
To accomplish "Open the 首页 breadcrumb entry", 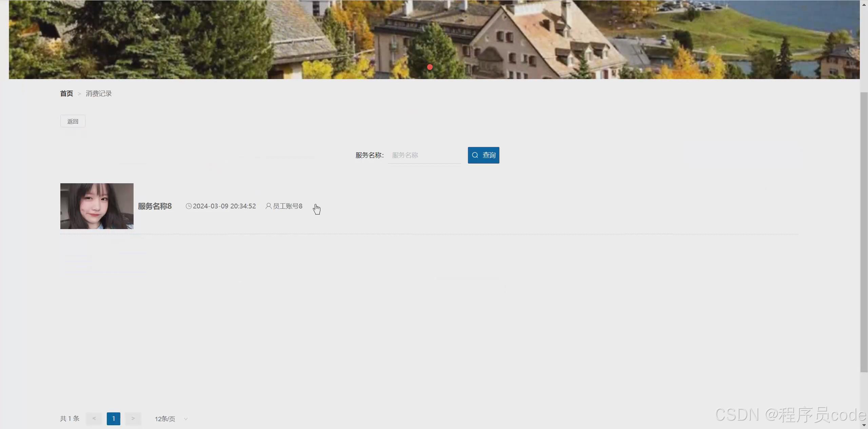I will [x=66, y=93].
